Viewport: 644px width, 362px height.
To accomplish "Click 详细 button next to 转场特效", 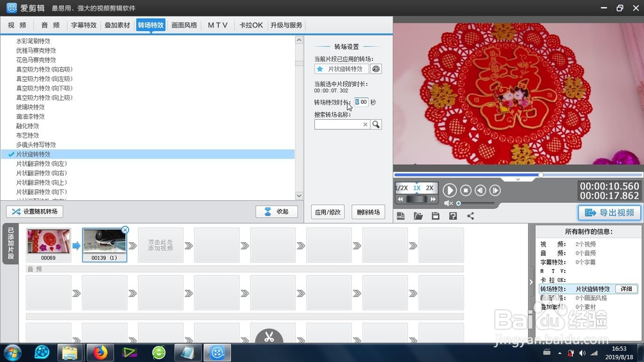I will tap(627, 289).
